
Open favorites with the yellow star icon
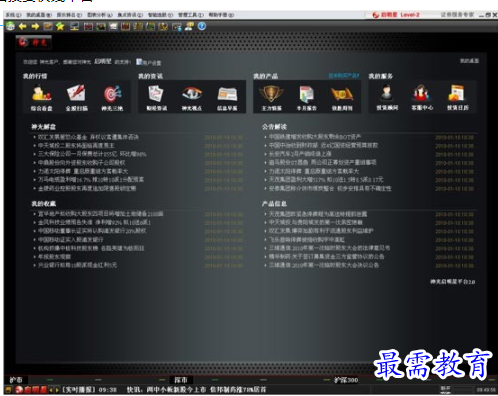tap(60, 26)
